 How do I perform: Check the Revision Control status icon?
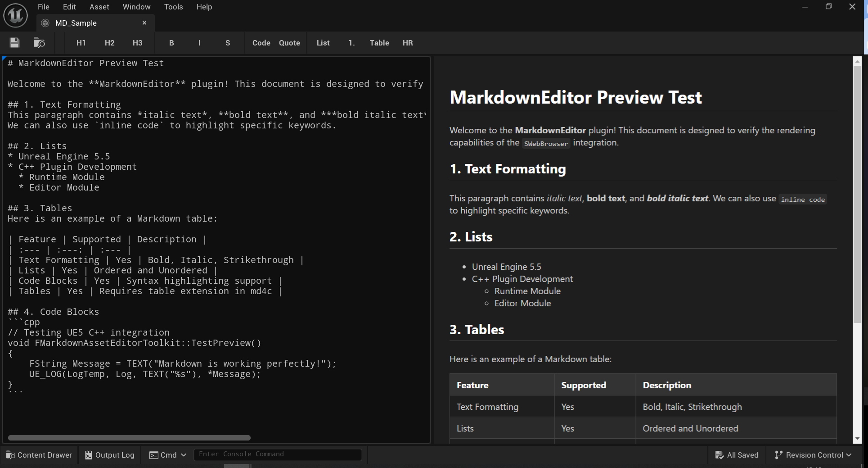pos(779,455)
